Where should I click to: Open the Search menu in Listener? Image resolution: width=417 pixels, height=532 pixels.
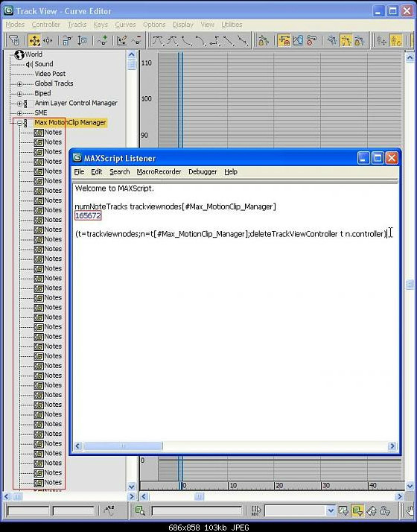120,171
